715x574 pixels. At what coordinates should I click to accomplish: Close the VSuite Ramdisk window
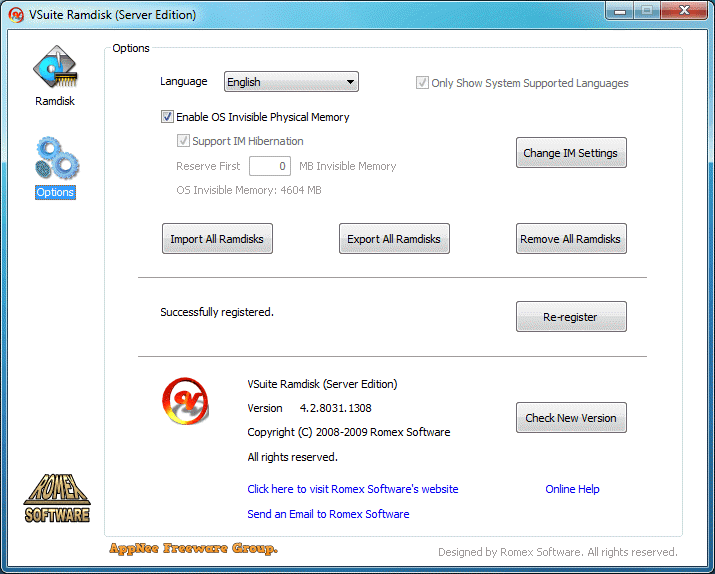click(684, 11)
